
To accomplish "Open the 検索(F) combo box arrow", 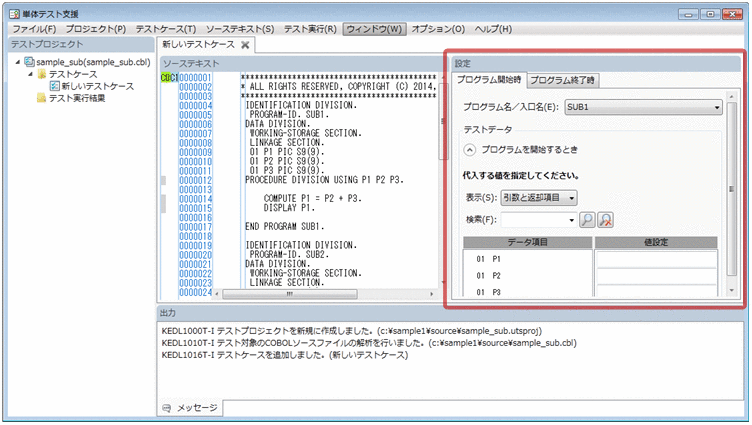I will 572,220.
